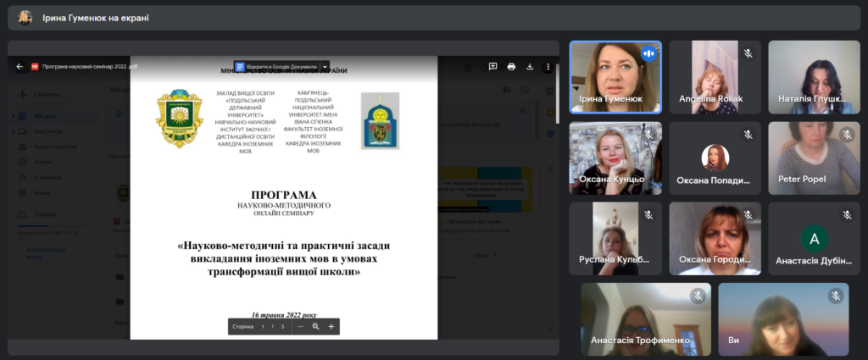Screen dimensions: 868x360
Task: Click the muted mic icon on Angelina Roliak
Action: (748, 53)
